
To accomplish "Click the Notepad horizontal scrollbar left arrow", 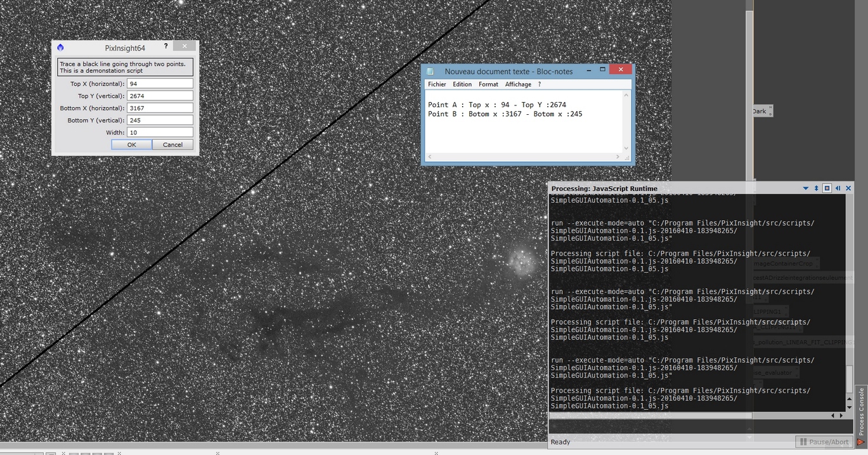I will tap(429, 157).
